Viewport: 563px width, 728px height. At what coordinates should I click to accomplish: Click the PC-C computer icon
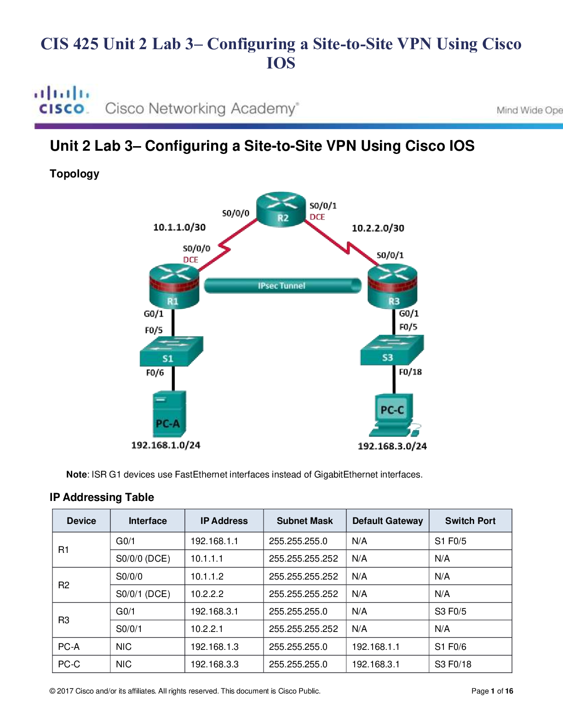395,415
